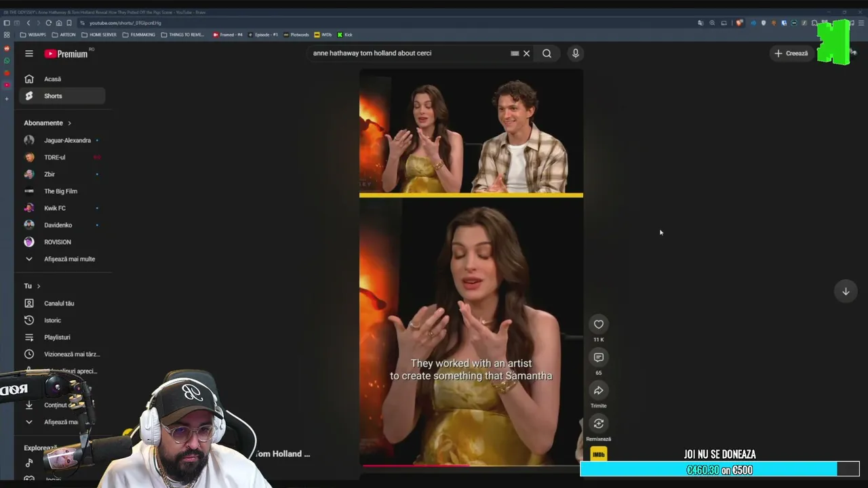Open the Kick bookmark

tap(345, 35)
